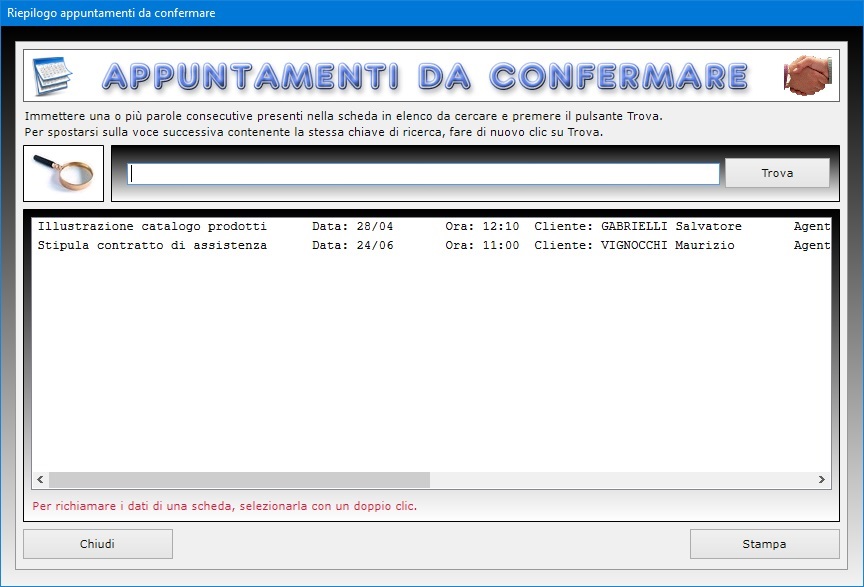Select the 'Illustrazione catalogo prodotti' row
The height and width of the screenshot is (587, 864).
coord(431,226)
